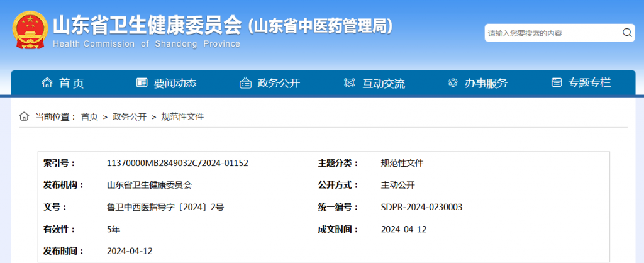Select document number 鲁卫中西医指导字〔2024〕2号

pos(165,208)
